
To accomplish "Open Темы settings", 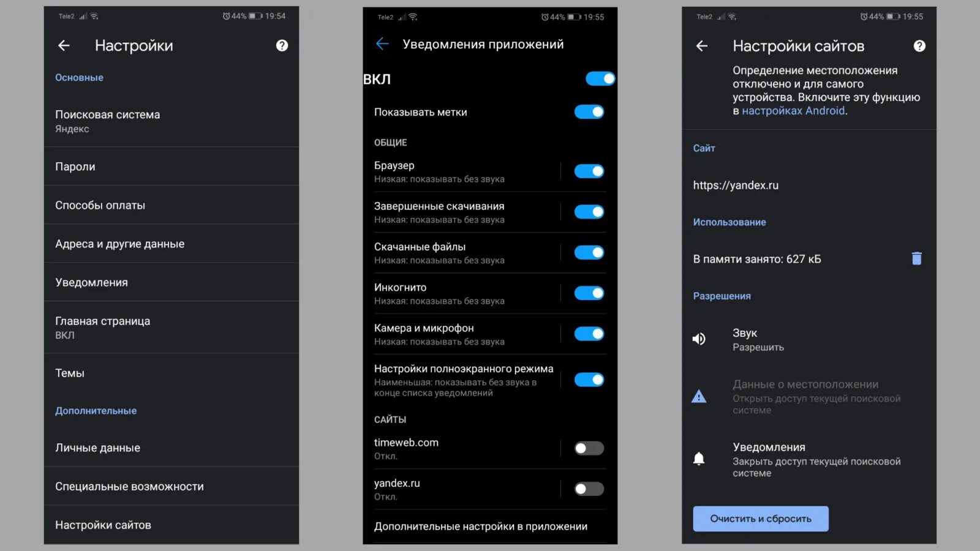I will 171,373.
